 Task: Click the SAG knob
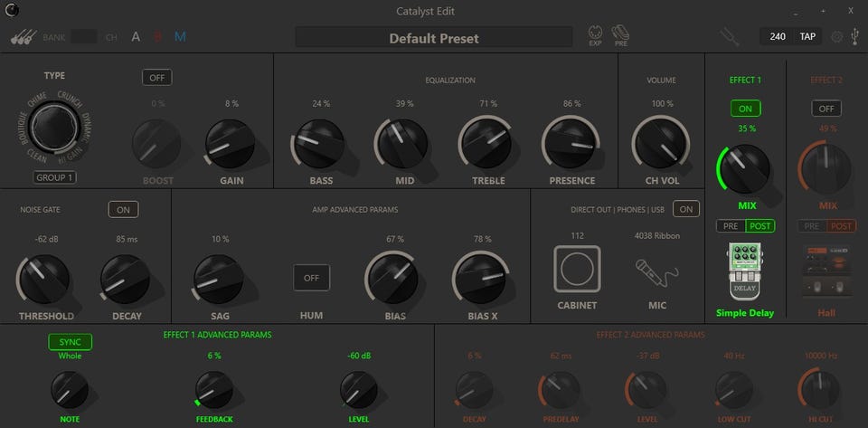point(219,279)
